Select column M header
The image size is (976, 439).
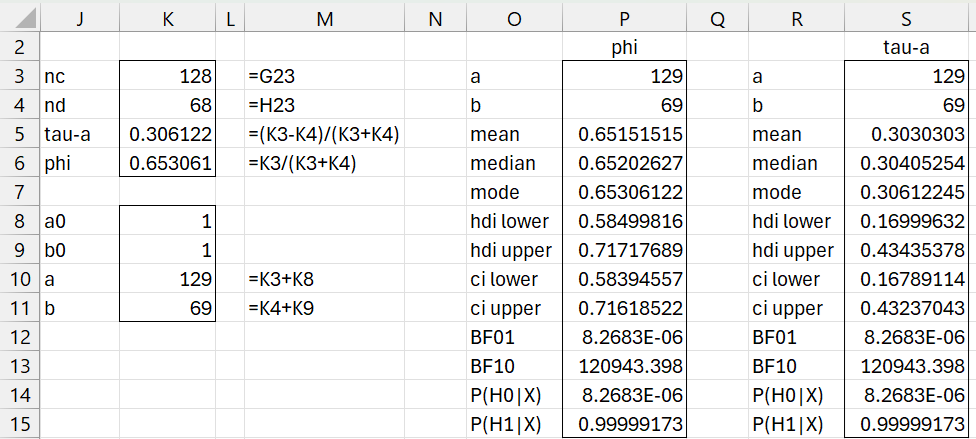tap(324, 20)
